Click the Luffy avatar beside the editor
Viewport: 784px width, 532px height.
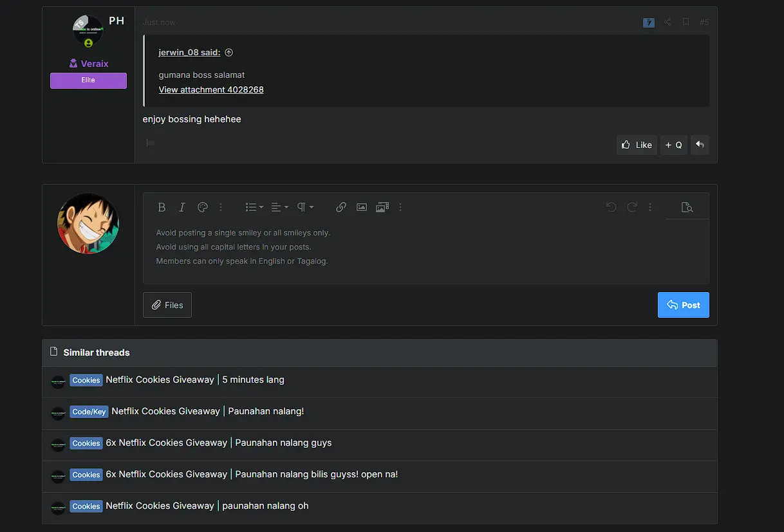point(88,223)
